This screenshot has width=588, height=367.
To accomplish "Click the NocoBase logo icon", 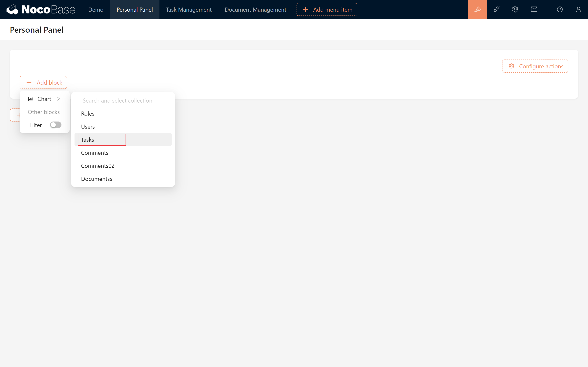I will pos(11,9).
